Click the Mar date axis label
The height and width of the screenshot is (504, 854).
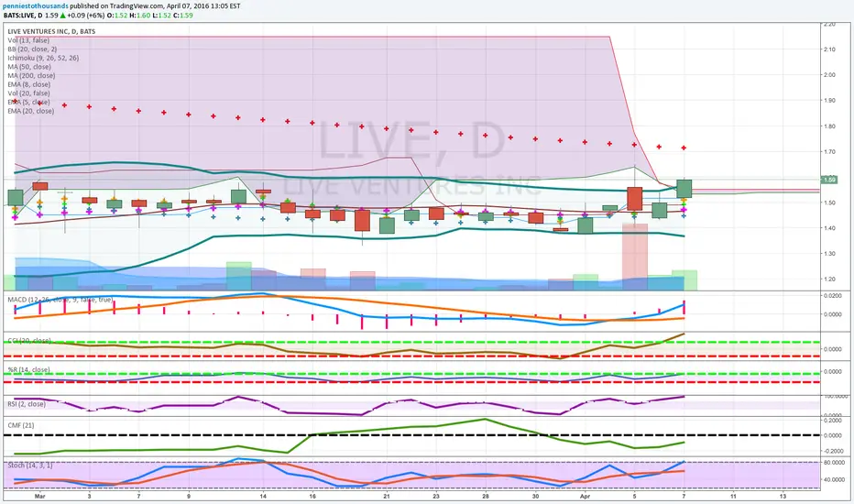[x=39, y=497]
